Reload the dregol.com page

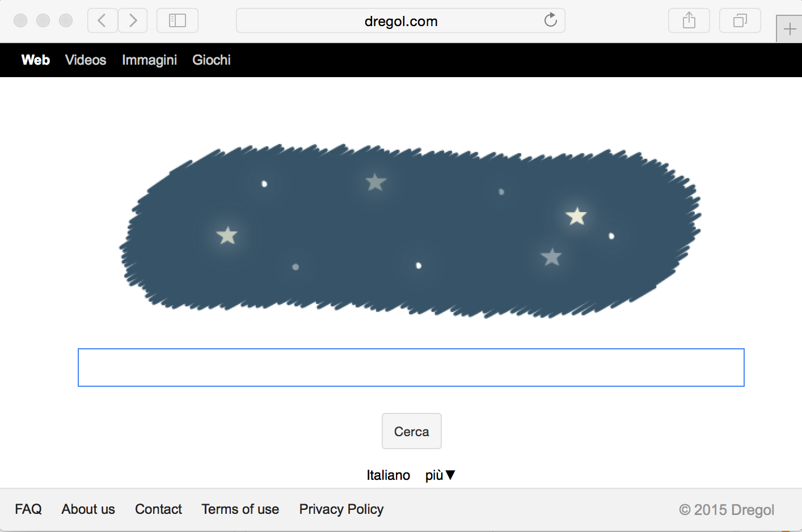tap(550, 21)
